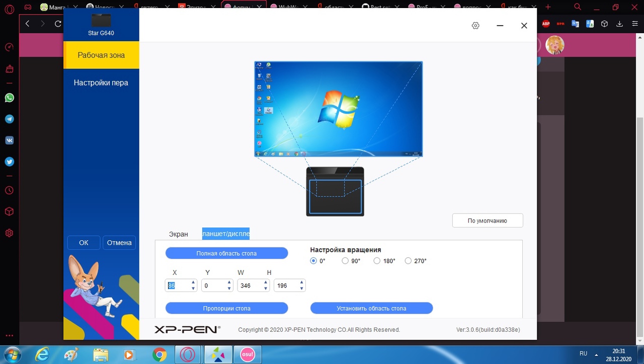The image size is (644, 364).
Task: Switch to osu! in taskbar
Action: coord(248,354)
